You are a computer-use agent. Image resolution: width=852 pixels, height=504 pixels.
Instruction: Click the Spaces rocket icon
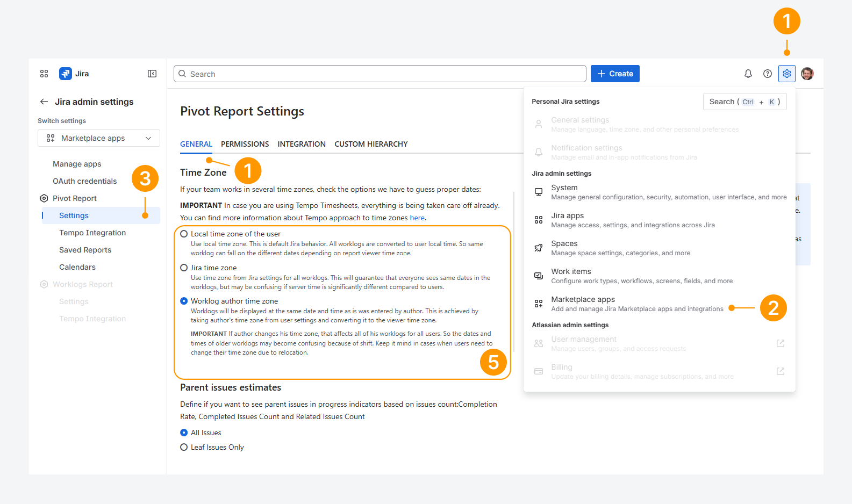coord(539,248)
